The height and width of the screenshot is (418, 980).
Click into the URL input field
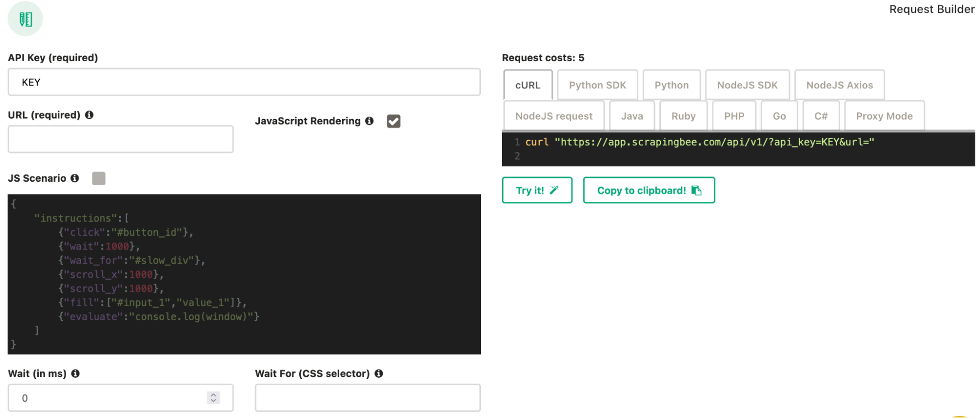121,139
